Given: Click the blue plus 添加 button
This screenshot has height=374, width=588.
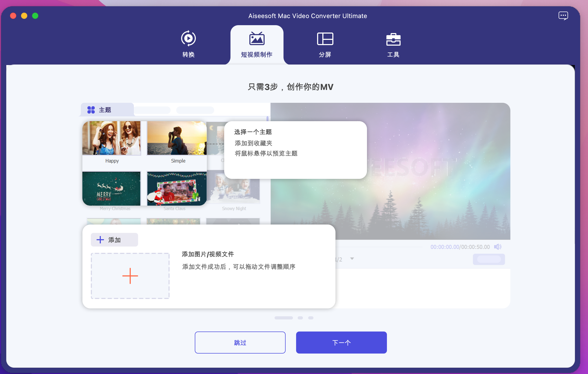Looking at the screenshot, I should 114,240.
